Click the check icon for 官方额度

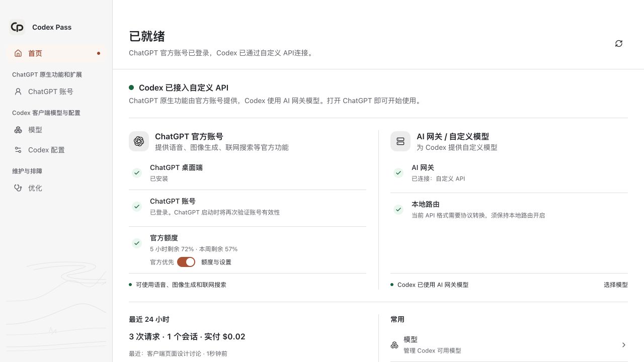[137, 243]
